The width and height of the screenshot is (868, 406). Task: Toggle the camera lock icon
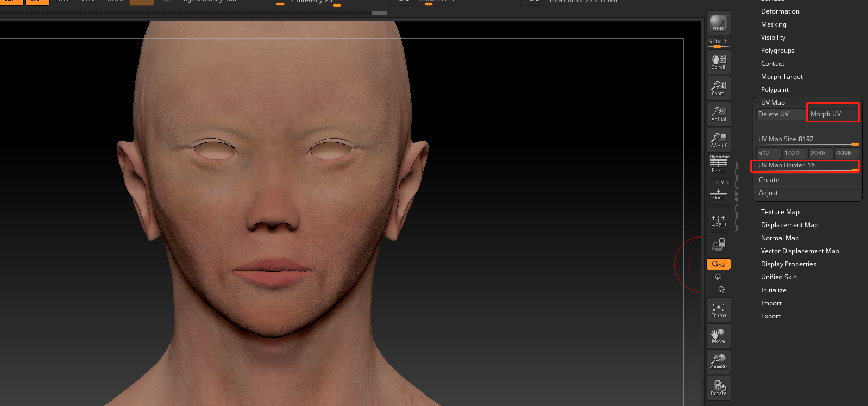click(x=718, y=245)
